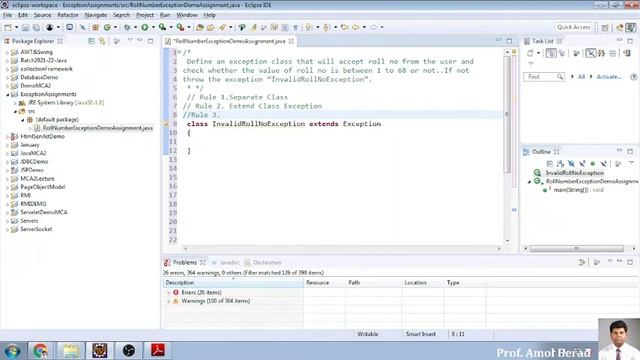Image resolution: width=640 pixels, height=360 pixels.
Task: Click the Save All toolbar icon
Action: point(36,27)
